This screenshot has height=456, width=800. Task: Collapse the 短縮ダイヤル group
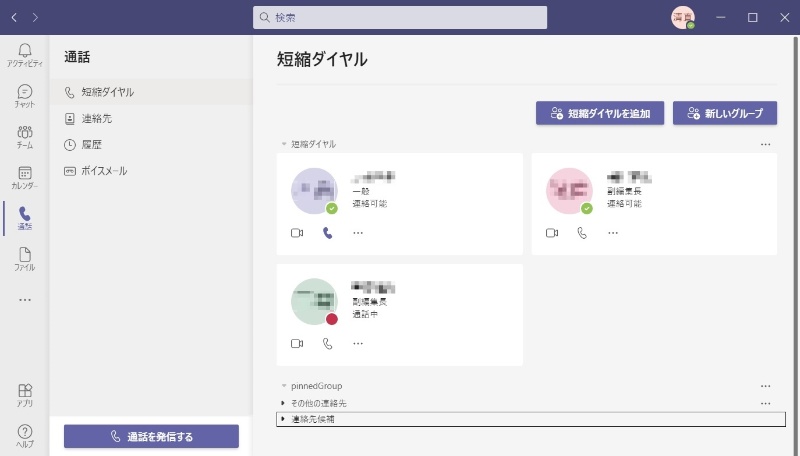284,144
